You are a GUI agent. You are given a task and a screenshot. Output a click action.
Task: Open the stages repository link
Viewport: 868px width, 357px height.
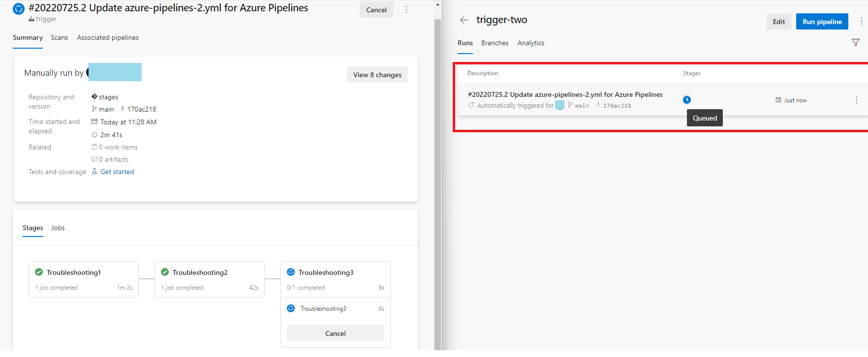click(109, 97)
